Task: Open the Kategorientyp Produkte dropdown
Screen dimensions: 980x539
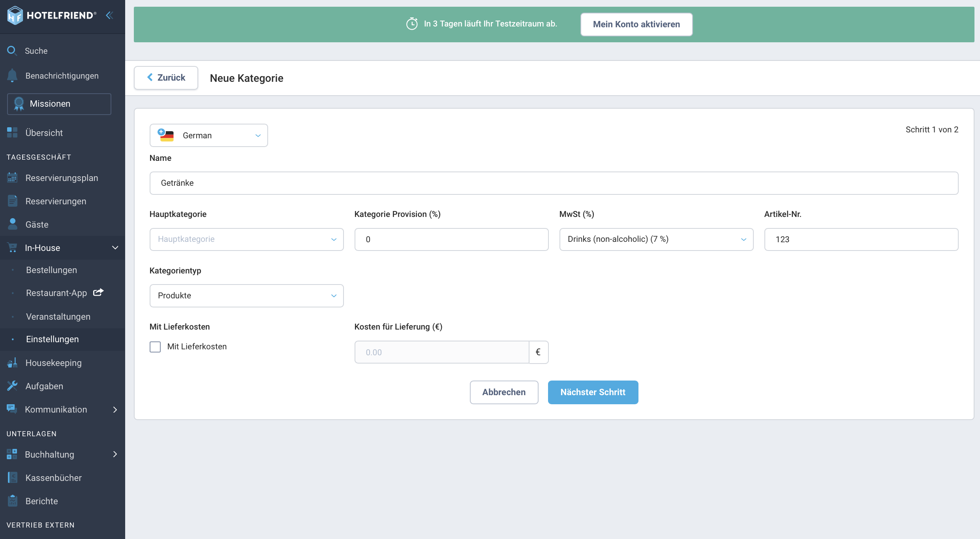Action: [247, 296]
